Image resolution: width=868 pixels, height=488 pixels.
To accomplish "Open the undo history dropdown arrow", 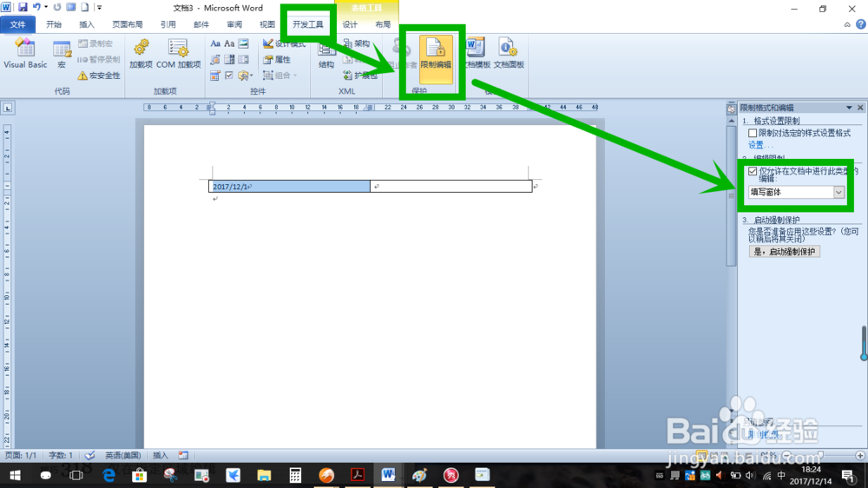I will point(46,7).
